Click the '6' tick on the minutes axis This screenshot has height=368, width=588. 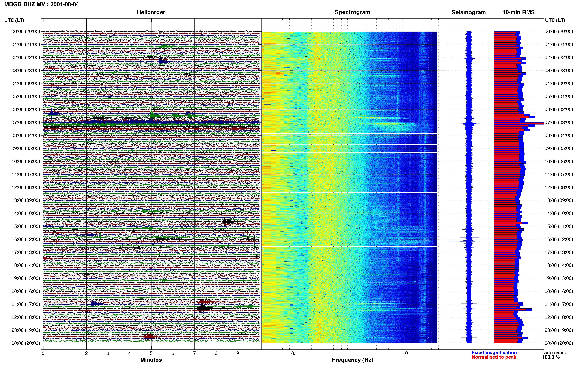(173, 353)
